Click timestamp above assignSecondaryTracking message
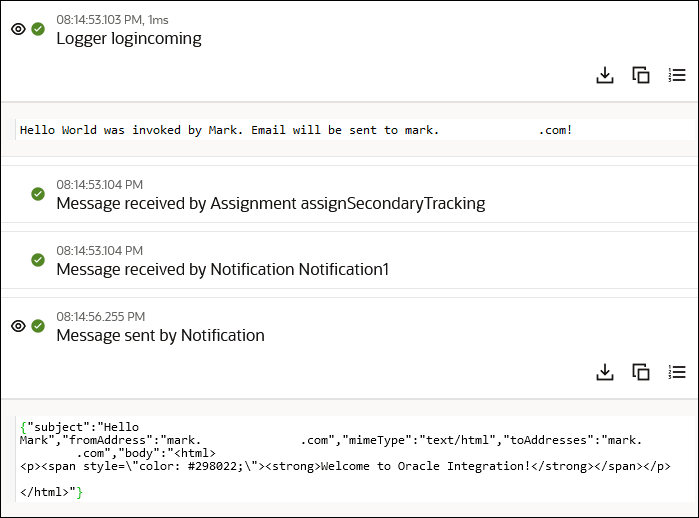 point(99,185)
